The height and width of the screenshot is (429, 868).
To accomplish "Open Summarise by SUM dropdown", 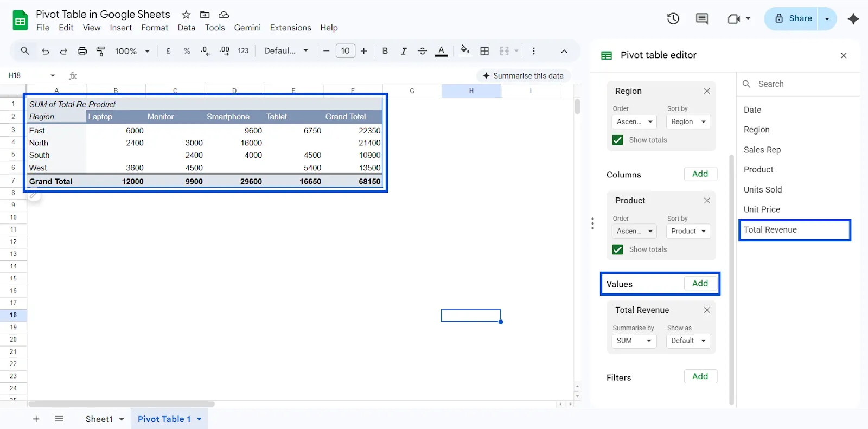I will (x=634, y=341).
